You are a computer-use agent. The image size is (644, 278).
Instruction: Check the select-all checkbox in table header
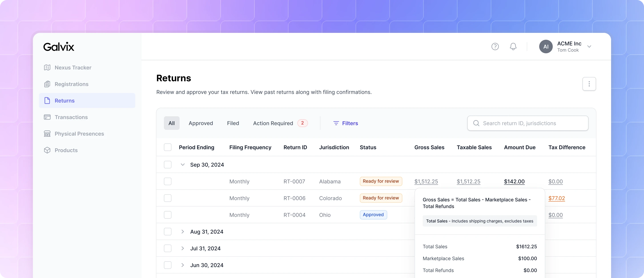coord(167,147)
